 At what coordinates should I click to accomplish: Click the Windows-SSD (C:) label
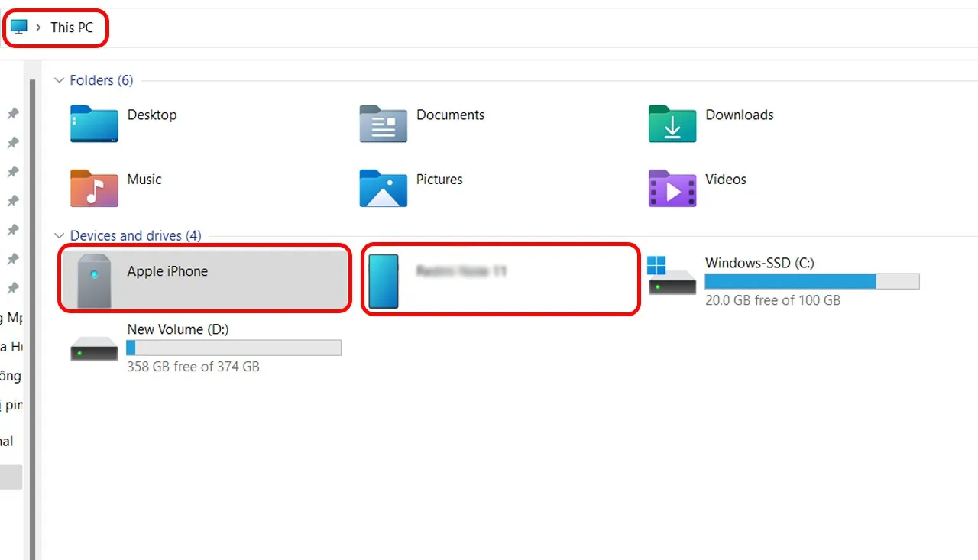(759, 263)
